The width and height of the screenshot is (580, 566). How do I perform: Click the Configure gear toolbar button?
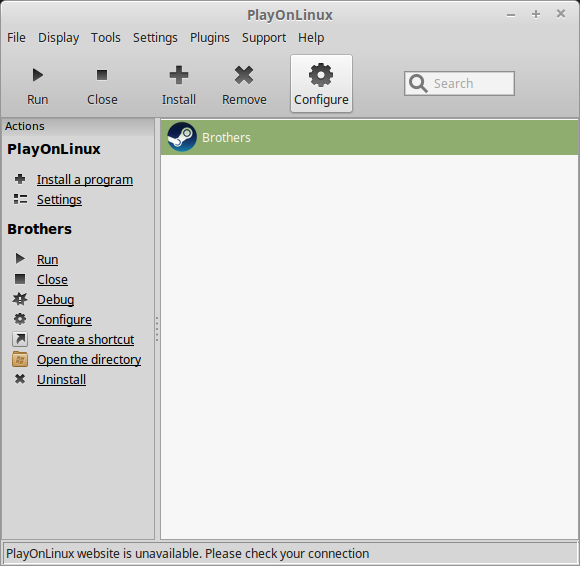click(321, 84)
